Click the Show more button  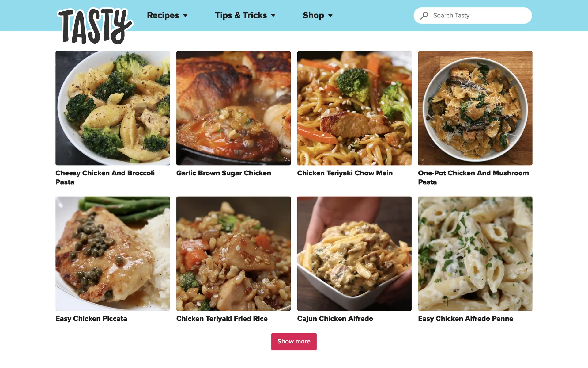(x=294, y=341)
